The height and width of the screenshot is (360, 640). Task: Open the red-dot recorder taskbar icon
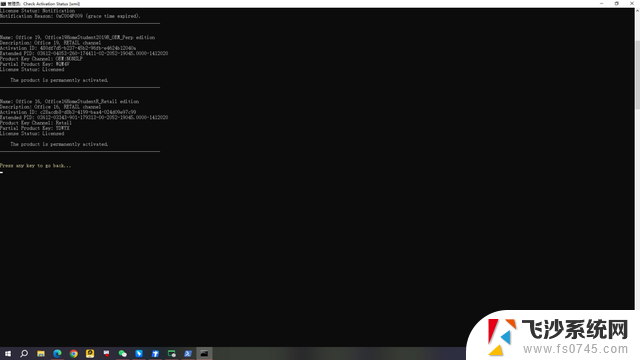[x=106, y=353]
